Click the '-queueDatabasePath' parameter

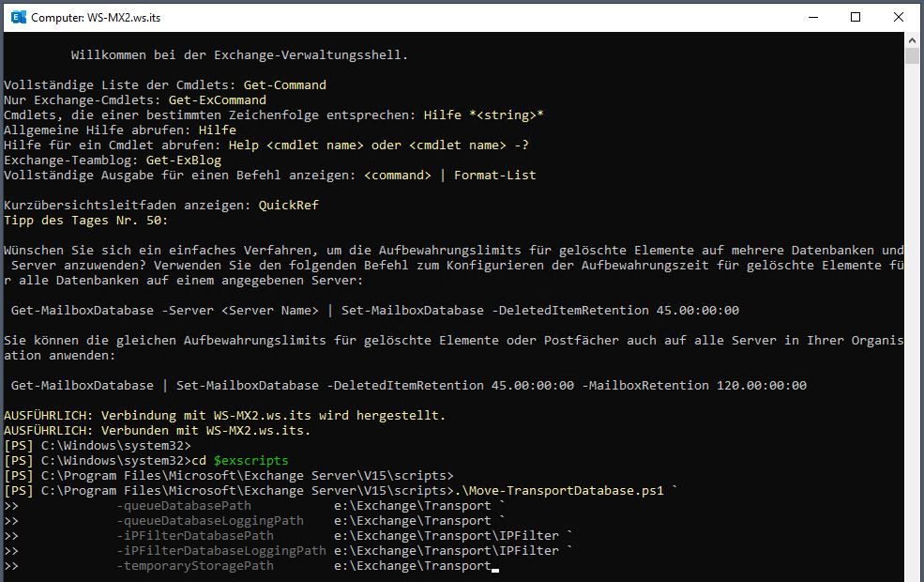(184, 505)
